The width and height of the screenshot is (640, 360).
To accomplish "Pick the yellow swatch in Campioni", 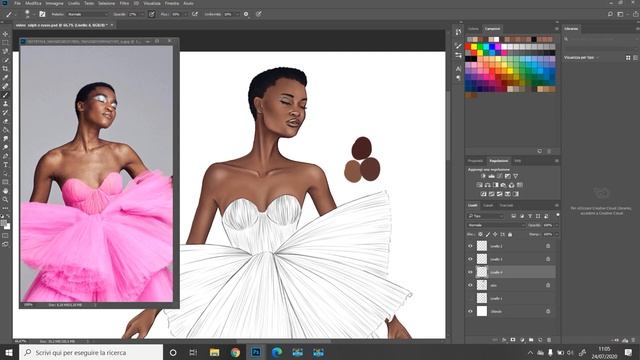I will coord(474,47).
